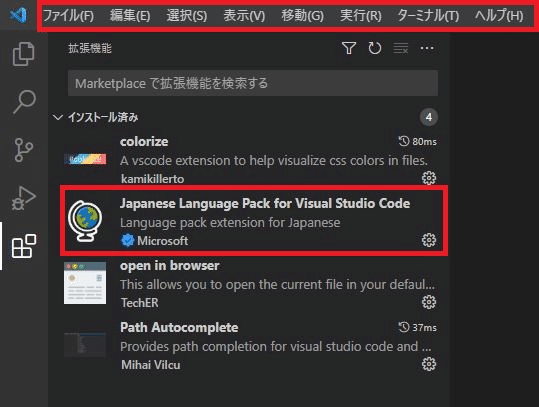The image size is (539, 407).
Task: Click the Path Autocomplete 37ms activation time
Action: (x=418, y=327)
